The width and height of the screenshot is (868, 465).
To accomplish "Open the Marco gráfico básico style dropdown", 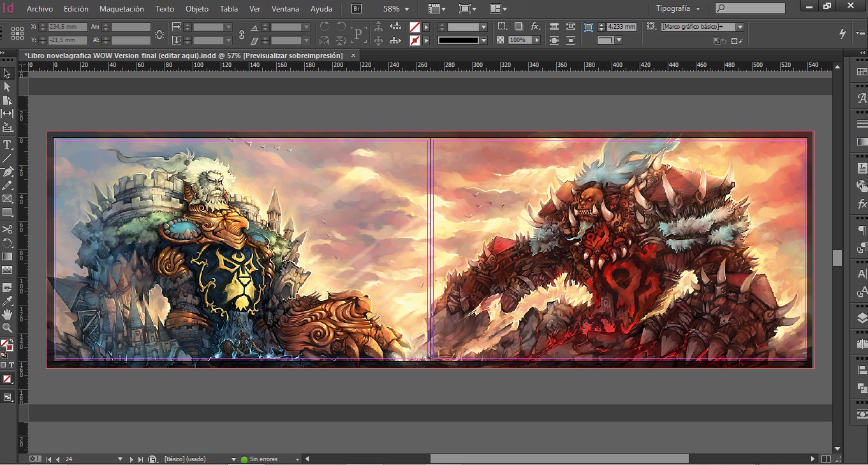I will point(740,27).
